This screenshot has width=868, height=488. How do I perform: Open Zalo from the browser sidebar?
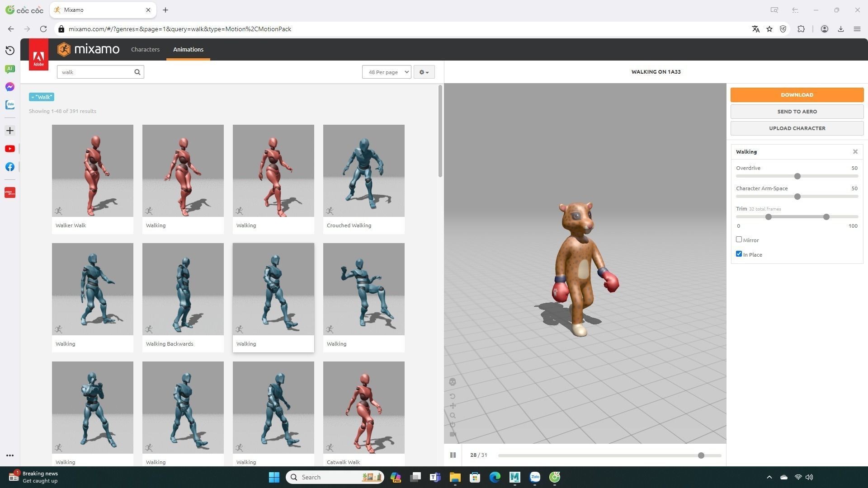click(x=10, y=105)
